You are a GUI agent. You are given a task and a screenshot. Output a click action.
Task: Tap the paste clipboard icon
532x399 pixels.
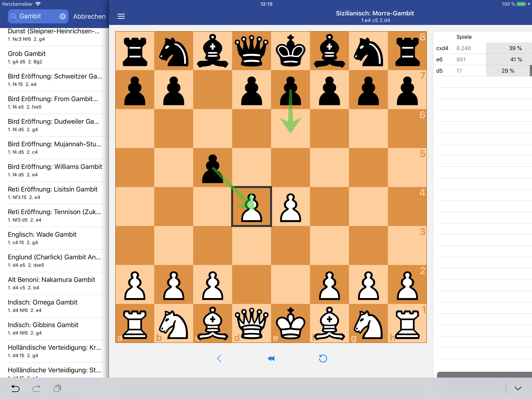[x=57, y=388]
